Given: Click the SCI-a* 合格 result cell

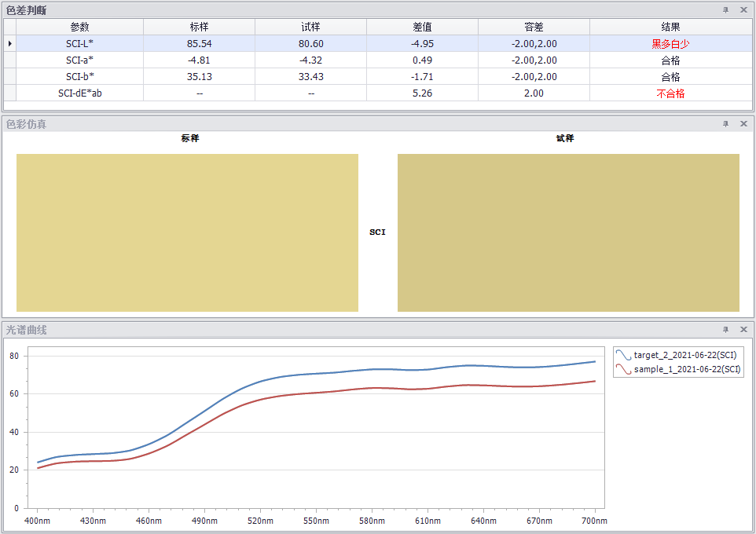Looking at the screenshot, I should (670, 60).
